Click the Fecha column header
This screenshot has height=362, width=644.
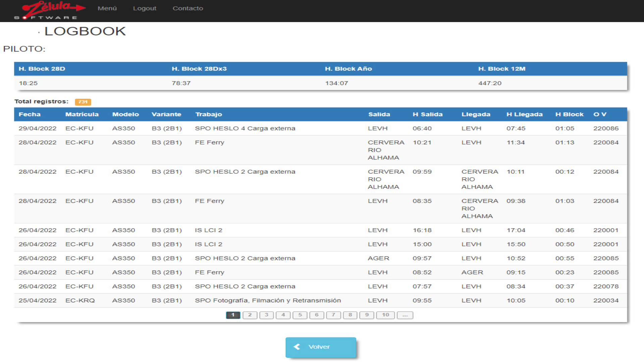click(30, 114)
